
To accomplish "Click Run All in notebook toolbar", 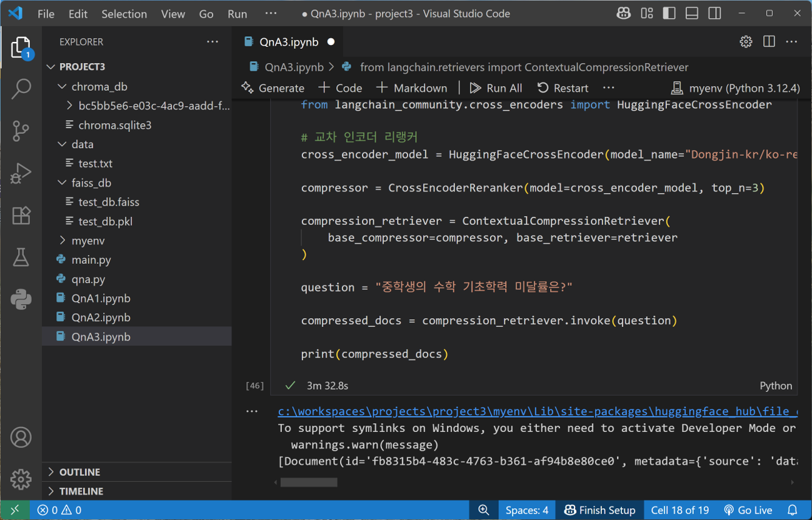I will [496, 88].
